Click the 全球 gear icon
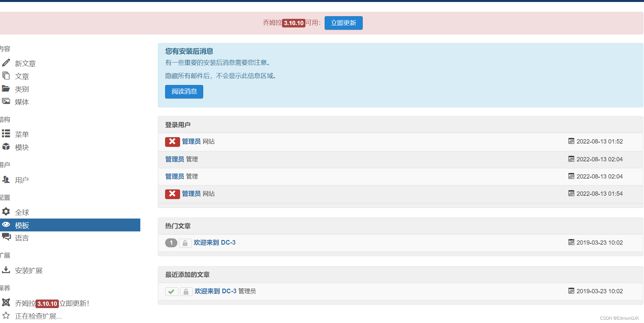 coord(6,212)
